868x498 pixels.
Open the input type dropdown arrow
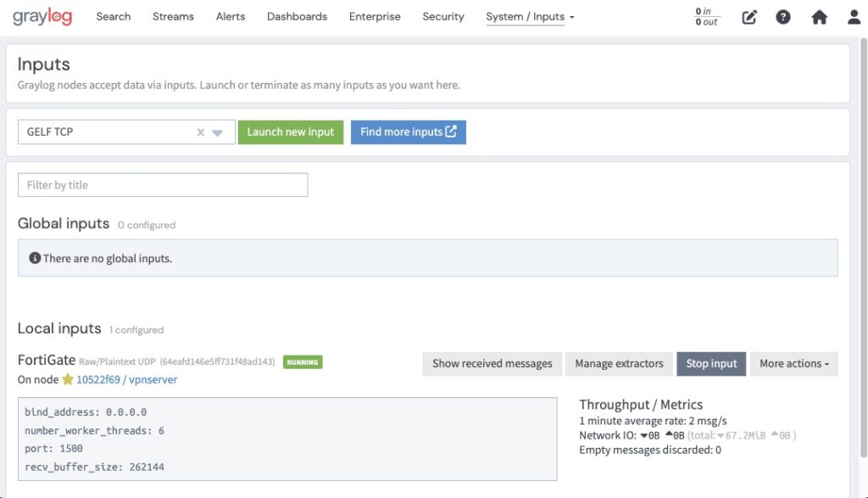point(218,133)
